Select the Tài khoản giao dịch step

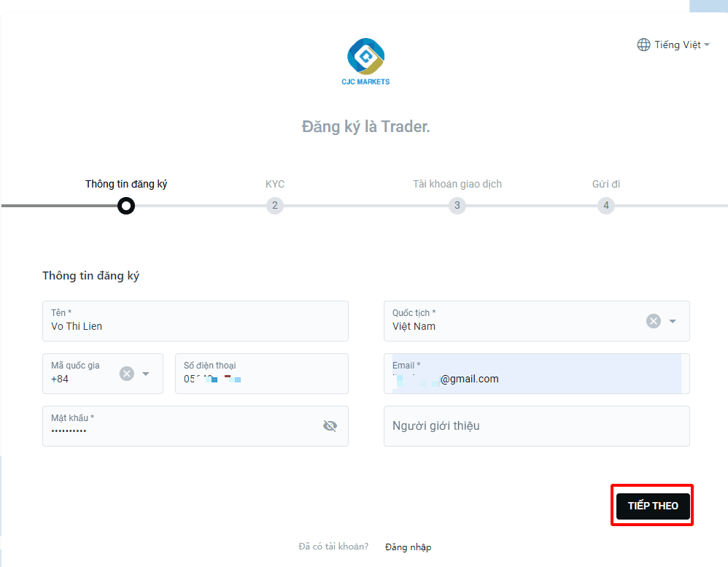coord(457,184)
